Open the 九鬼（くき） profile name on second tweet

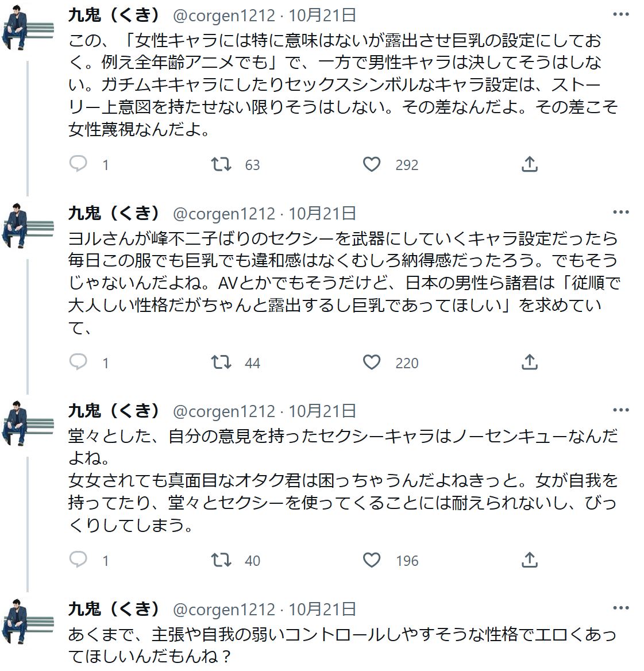point(114,213)
